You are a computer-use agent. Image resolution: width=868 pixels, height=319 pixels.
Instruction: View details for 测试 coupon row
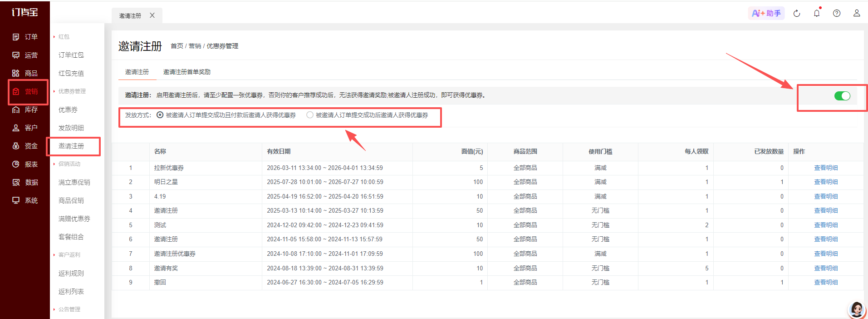[826, 225]
